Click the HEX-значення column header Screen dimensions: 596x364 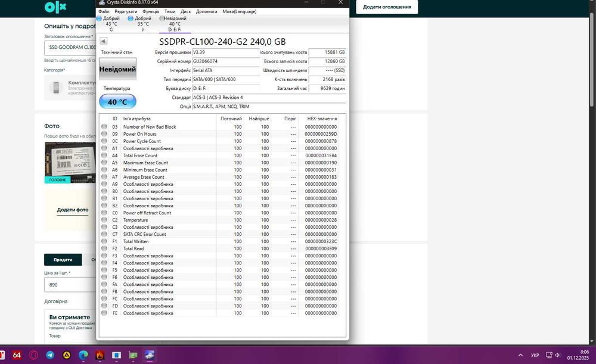click(322, 119)
